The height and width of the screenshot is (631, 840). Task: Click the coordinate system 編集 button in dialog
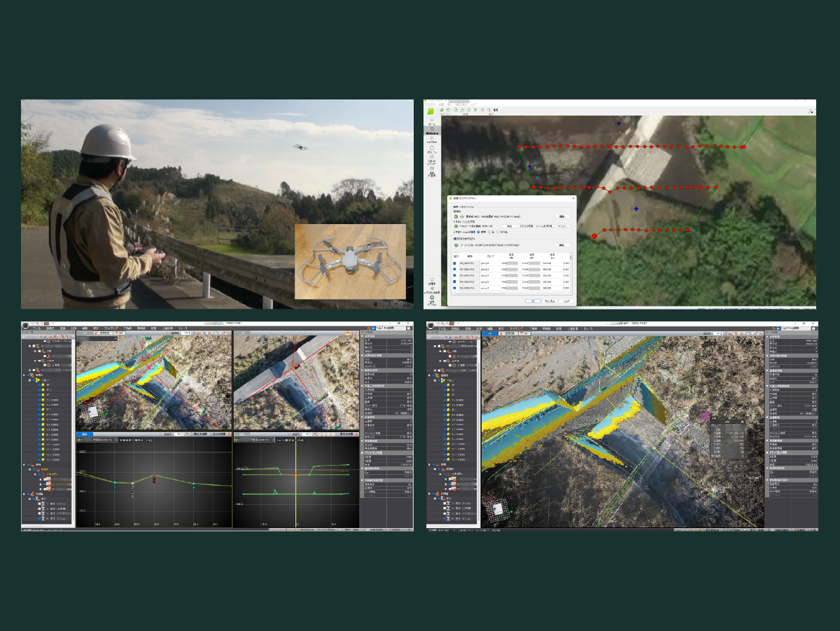pos(561,216)
